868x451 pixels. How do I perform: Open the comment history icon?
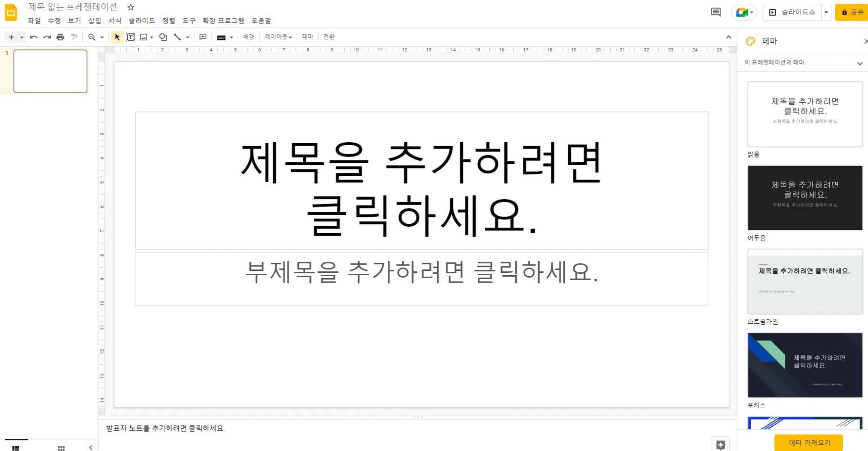pyautogui.click(x=716, y=12)
